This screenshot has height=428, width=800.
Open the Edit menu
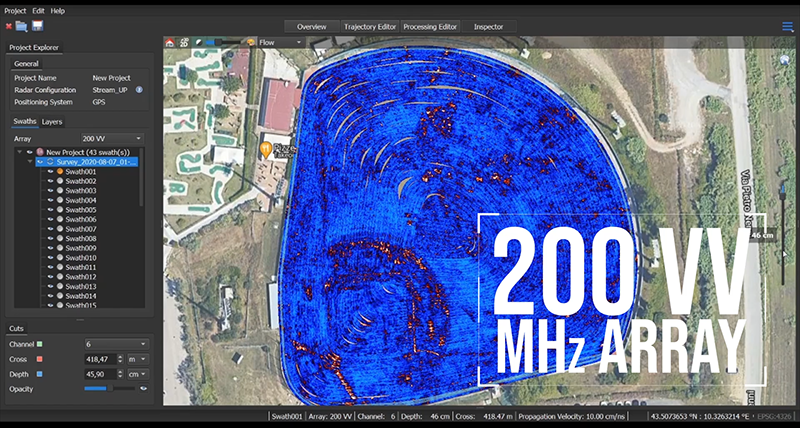38,11
